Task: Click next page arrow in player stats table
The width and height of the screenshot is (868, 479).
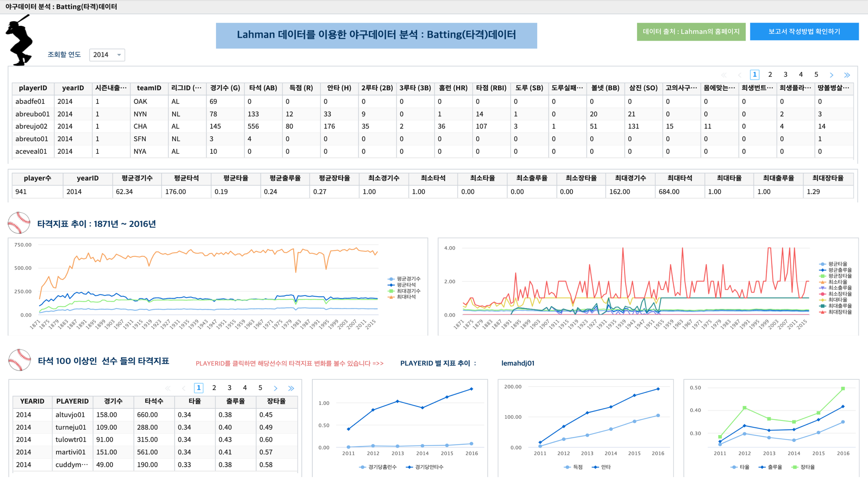Action: tap(276, 388)
